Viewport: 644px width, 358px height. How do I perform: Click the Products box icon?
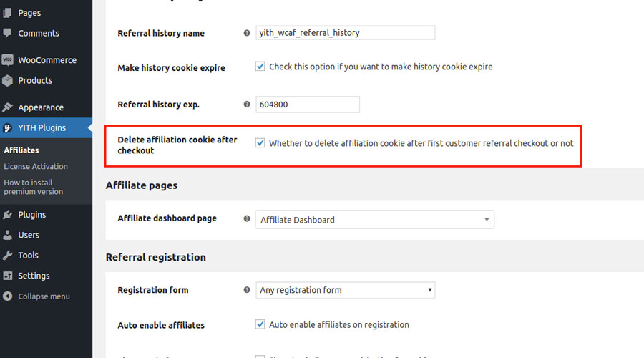7,81
